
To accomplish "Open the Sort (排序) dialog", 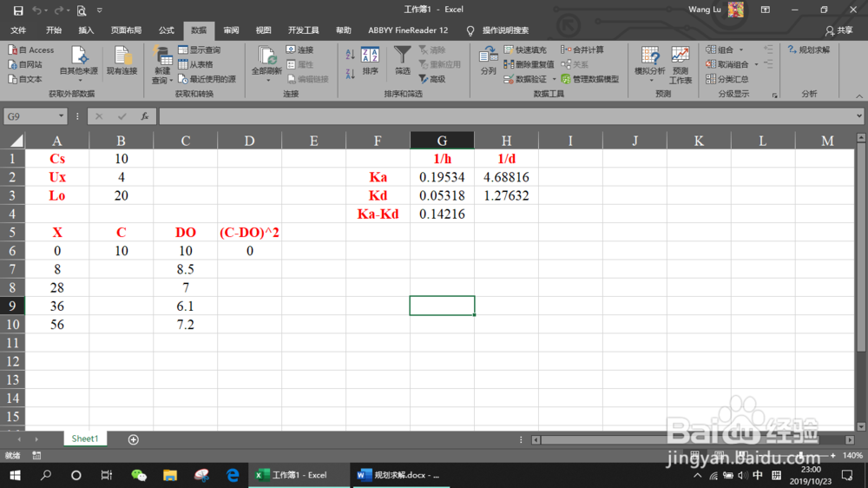I will tap(370, 61).
